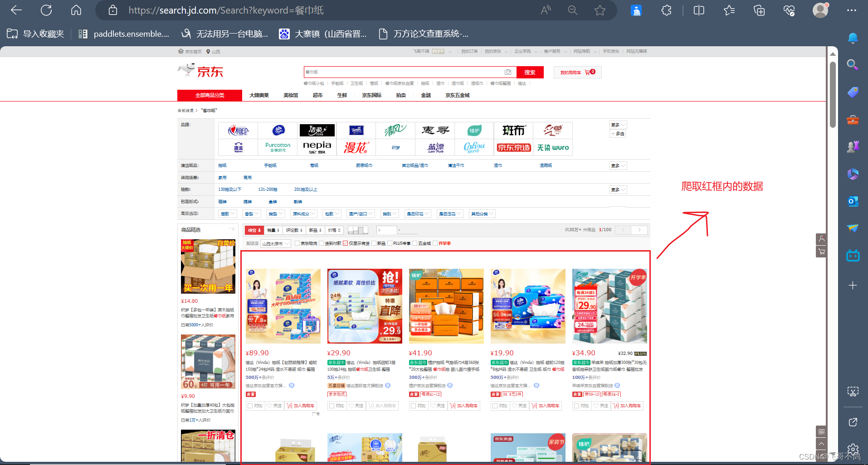The width and height of the screenshot is (868, 465).
Task: Click the camera image-search icon in JD search box
Action: tap(508, 72)
